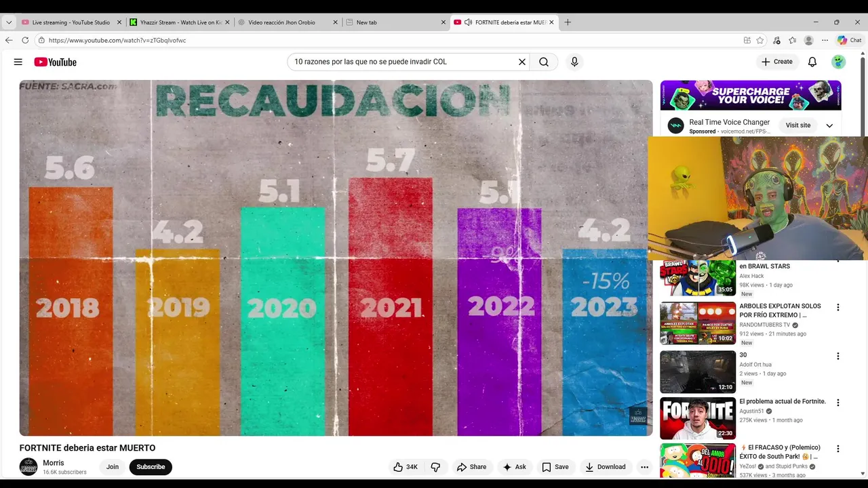
Task: Switch to Yhazzir Stream Kick tab
Action: click(x=180, y=22)
